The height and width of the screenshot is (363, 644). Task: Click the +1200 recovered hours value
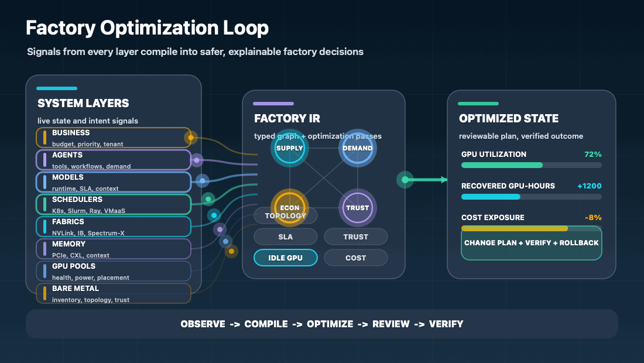pos(590,186)
